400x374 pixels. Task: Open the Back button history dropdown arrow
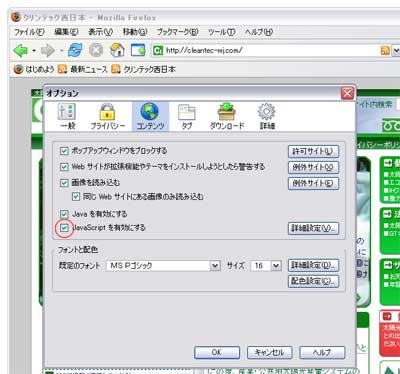click(34, 51)
